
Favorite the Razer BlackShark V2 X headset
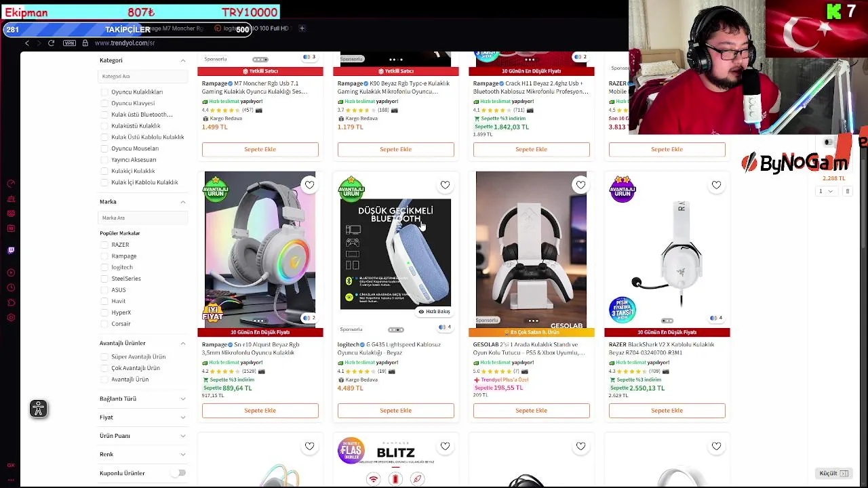click(x=716, y=185)
